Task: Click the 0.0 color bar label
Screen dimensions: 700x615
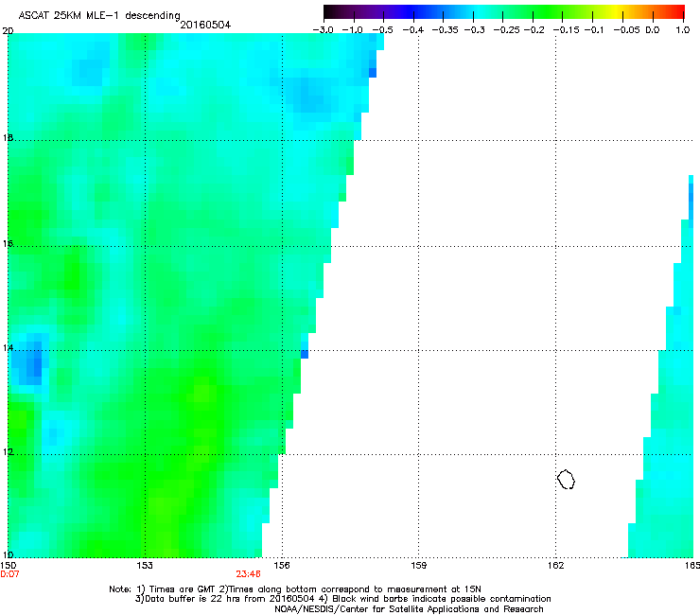Action: point(653,30)
